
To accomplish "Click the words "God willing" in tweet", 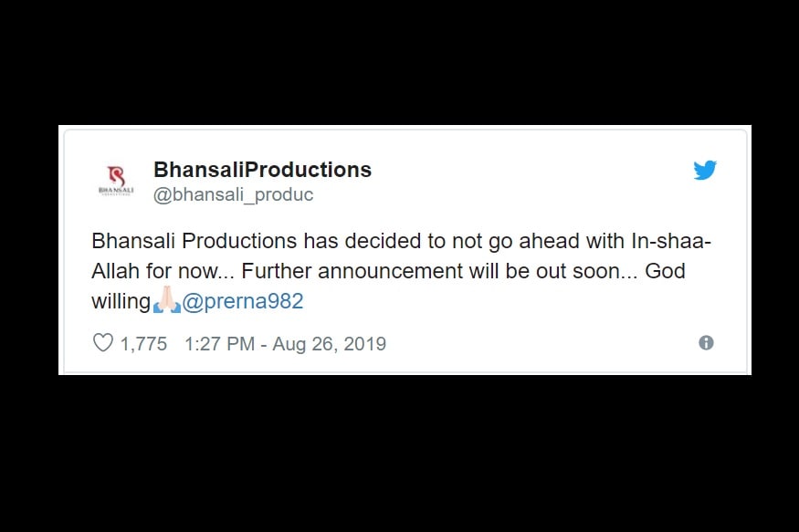I will click(x=665, y=271).
